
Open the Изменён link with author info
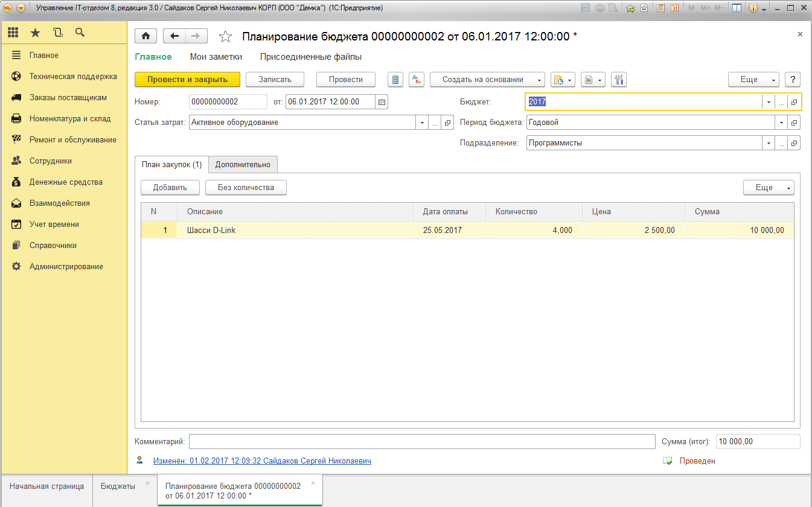tap(262, 461)
